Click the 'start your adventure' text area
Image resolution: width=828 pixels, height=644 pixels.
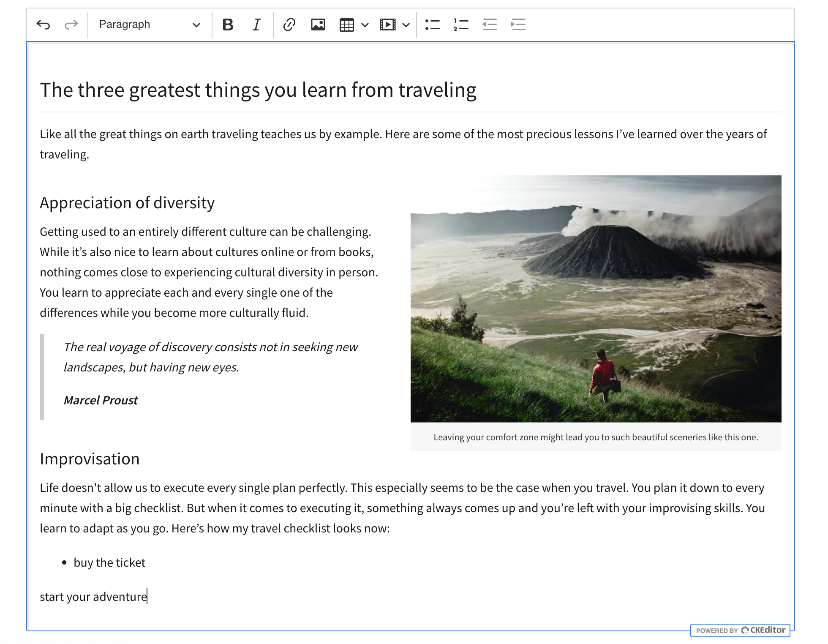pos(93,595)
